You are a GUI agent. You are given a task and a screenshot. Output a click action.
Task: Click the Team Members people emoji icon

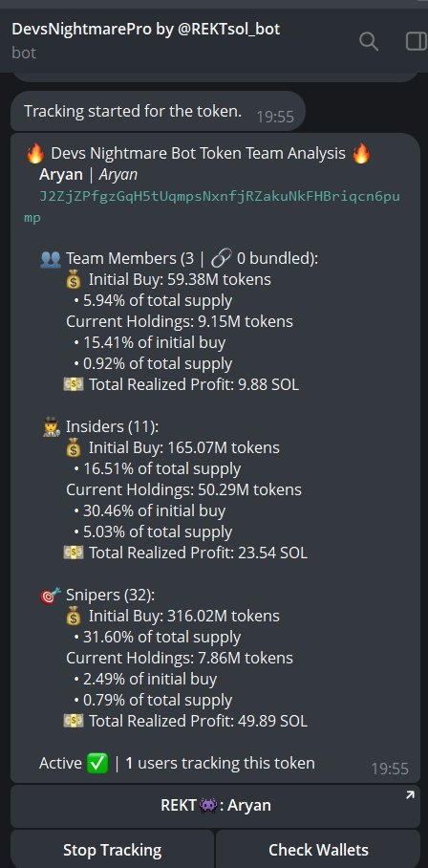(51, 258)
